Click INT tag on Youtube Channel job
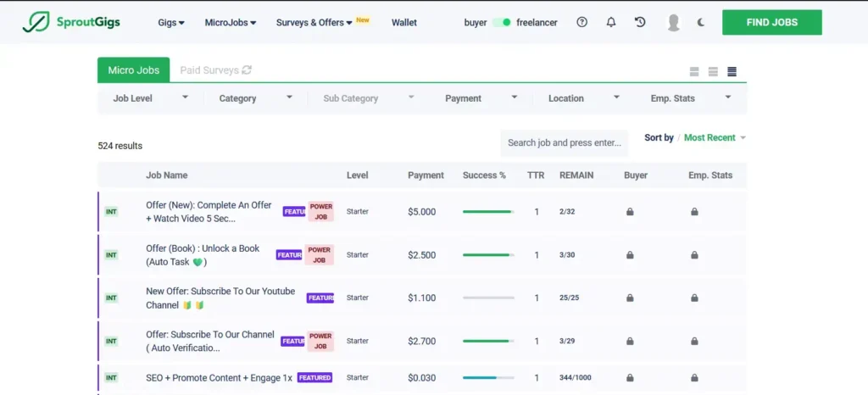Screen dimensions: 868x395 (x=111, y=298)
